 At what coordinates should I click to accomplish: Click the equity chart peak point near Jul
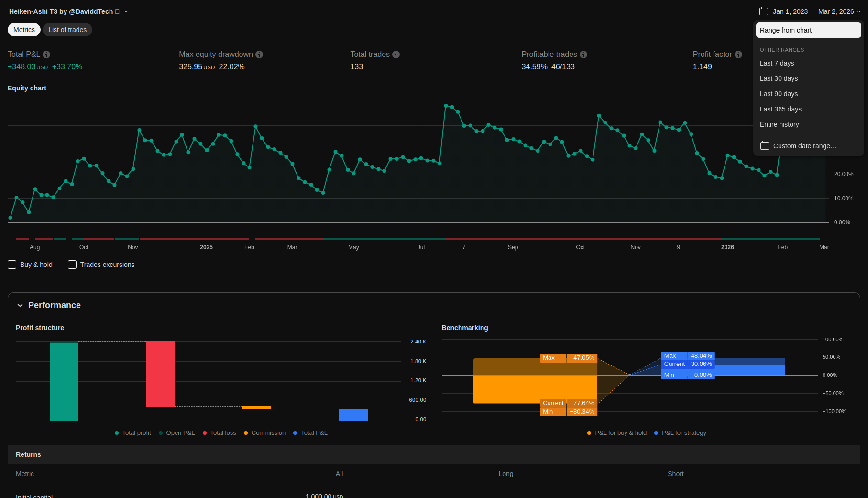pyautogui.click(x=446, y=105)
